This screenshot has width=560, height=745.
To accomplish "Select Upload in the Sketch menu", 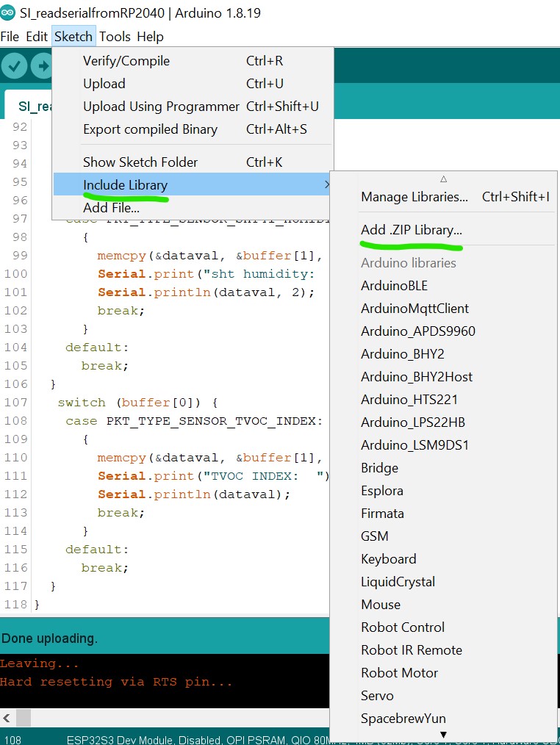I will [x=193, y=84].
